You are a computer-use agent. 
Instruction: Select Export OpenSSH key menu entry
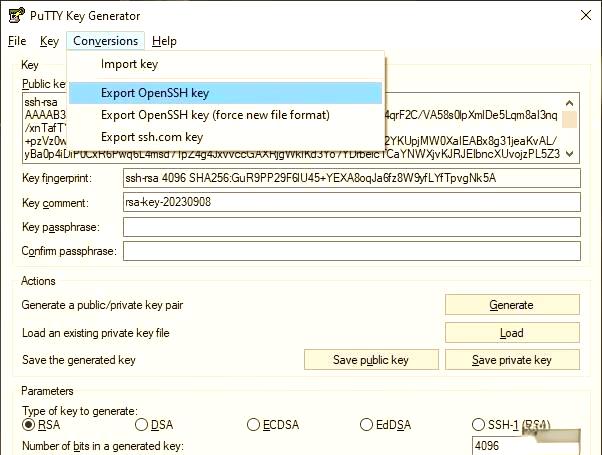tap(155, 93)
